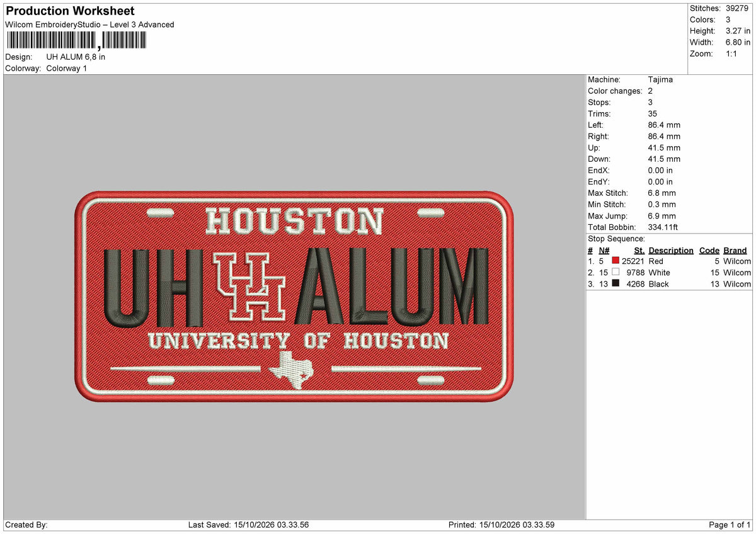Click the 'Colorway 1' value
Viewport: 756px width, 534px height.
[x=67, y=68]
